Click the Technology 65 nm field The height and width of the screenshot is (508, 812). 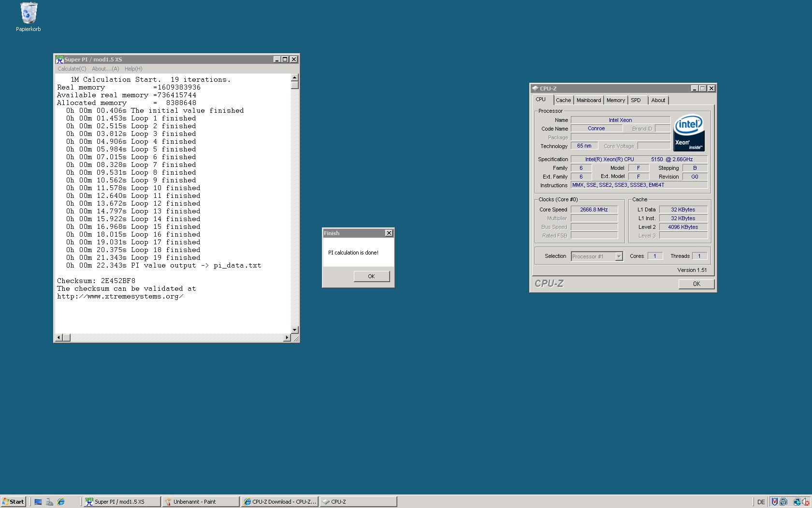pos(584,146)
